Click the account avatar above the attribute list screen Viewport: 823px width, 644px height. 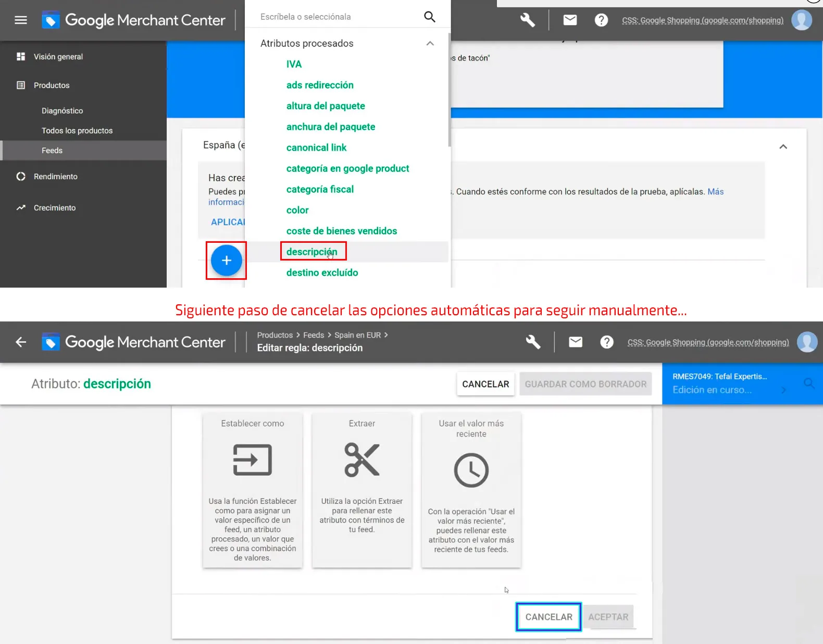pos(802,20)
